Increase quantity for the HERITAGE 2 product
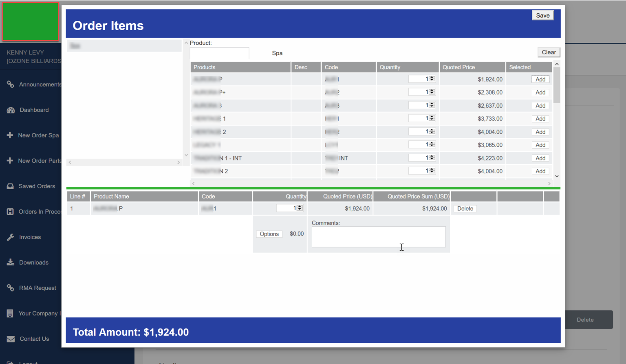The image size is (626, 364). pos(433,130)
